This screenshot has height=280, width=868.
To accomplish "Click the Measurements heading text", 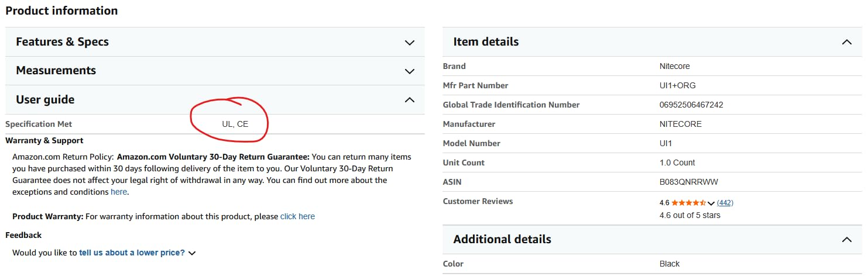I will pyautogui.click(x=56, y=70).
